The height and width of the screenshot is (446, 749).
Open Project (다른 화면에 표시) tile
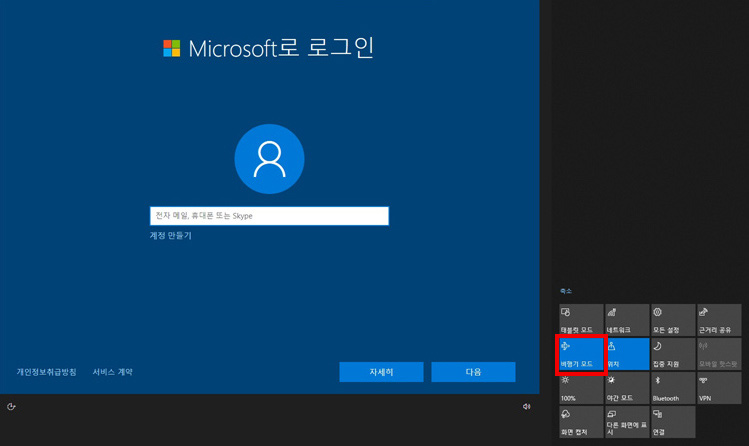click(x=627, y=422)
